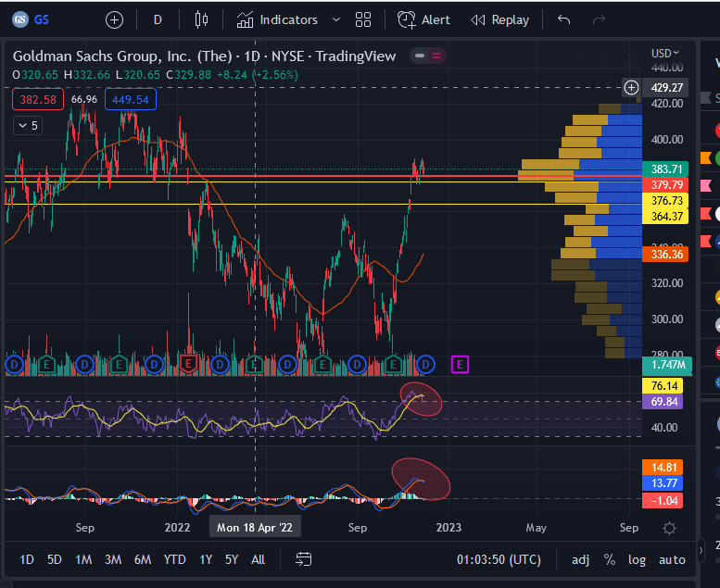
Task: Click the 400.00 price scale label
Action: coord(667,140)
